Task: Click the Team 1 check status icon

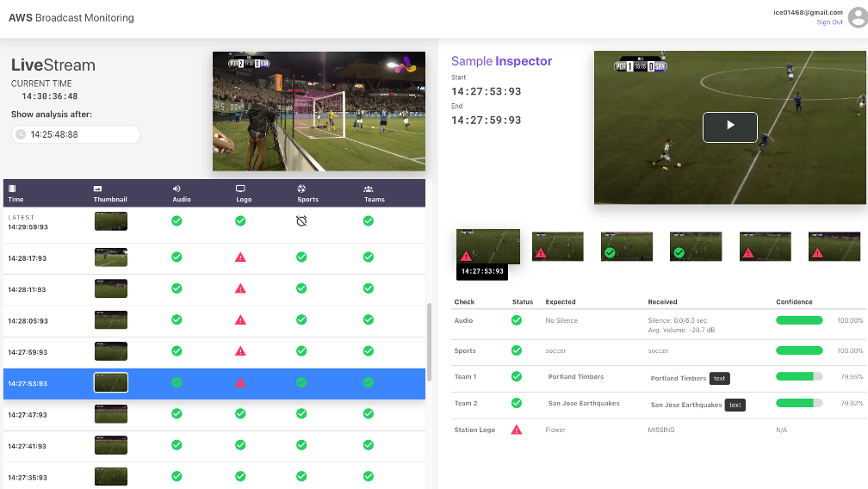Action: pos(517,377)
